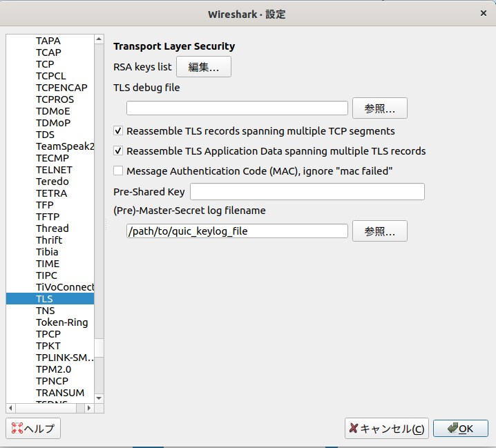The width and height of the screenshot is (496, 448).
Task: Open ヘルプ help button
Action: 33,429
